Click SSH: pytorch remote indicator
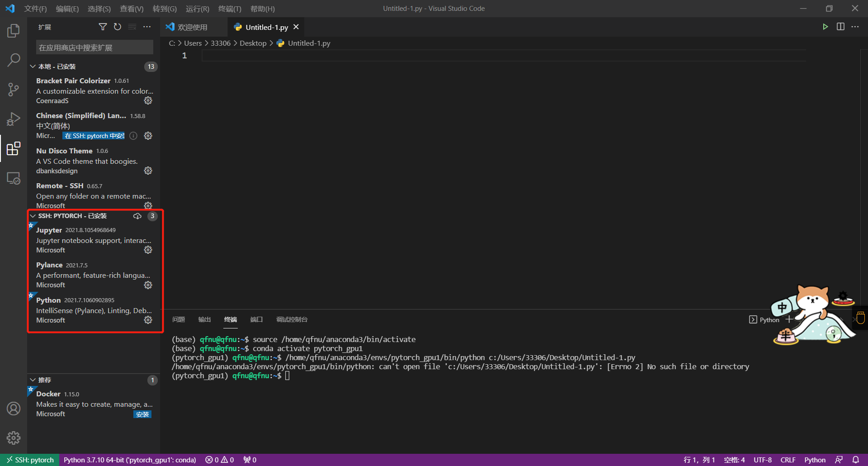The height and width of the screenshot is (466, 868). click(x=30, y=460)
